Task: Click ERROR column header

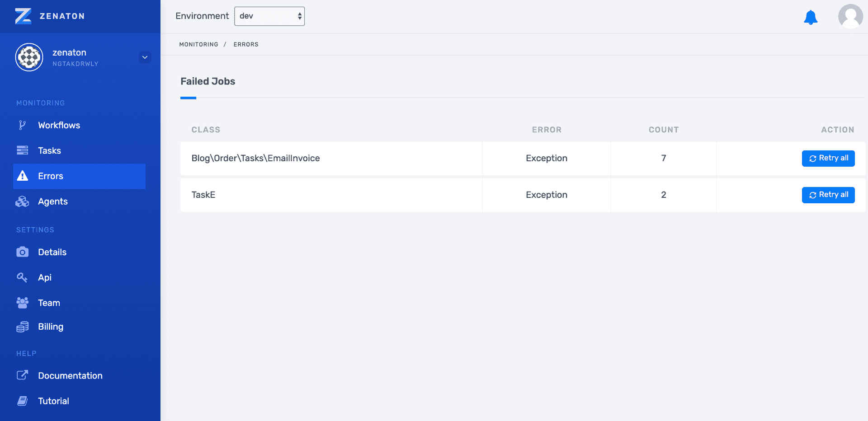Action: [x=547, y=130]
